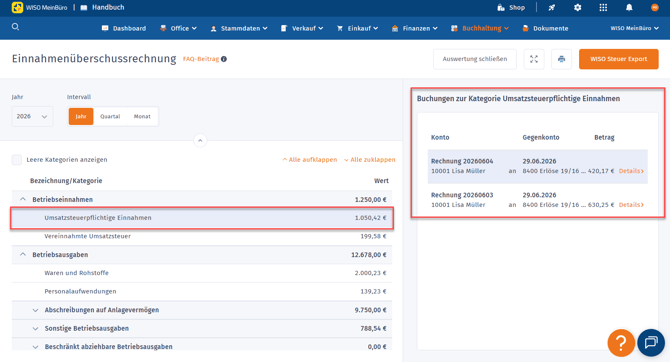Enable Leere Kategorien anzeigen checkbox

pyautogui.click(x=17, y=159)
